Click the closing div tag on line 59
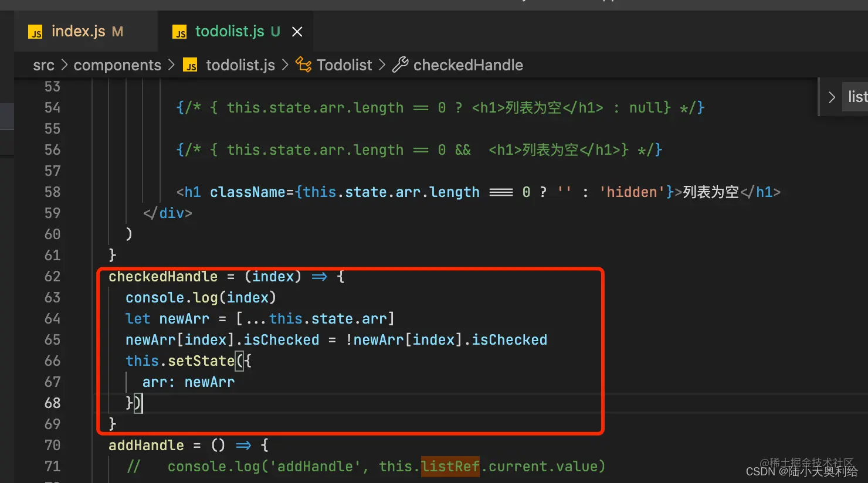This screenshot has width=868, height=483. point(168,213)
